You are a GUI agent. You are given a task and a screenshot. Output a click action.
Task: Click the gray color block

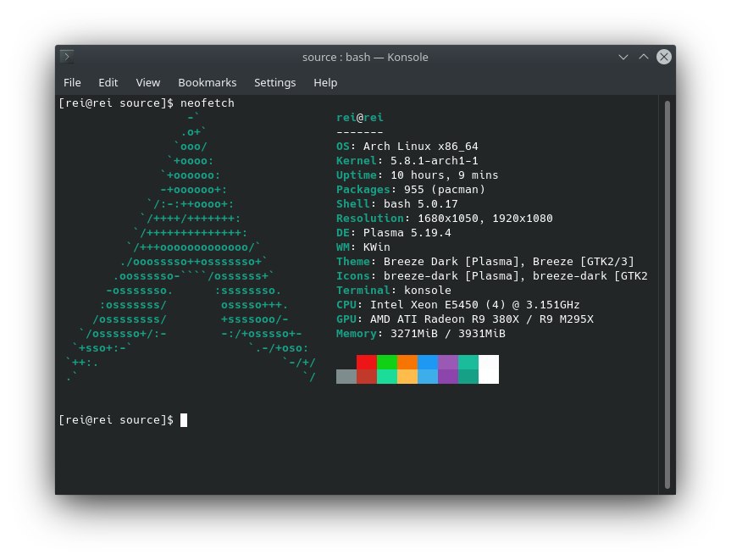coord(346,377)
